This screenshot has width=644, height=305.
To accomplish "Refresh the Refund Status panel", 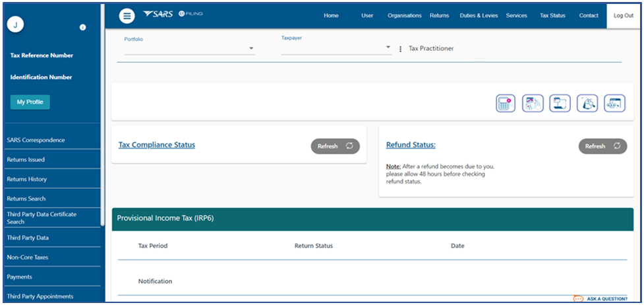I will click(602, 146).
